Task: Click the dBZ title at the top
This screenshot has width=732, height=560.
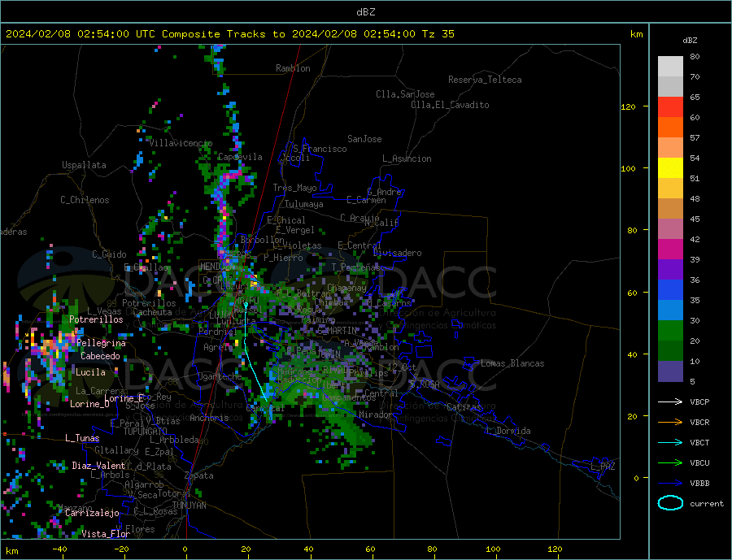Action: (365, 12)
